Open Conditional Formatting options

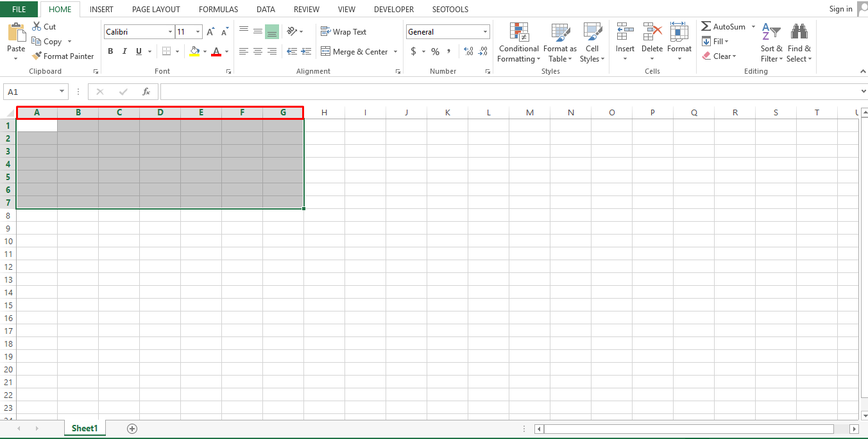[x=518, y=42]
